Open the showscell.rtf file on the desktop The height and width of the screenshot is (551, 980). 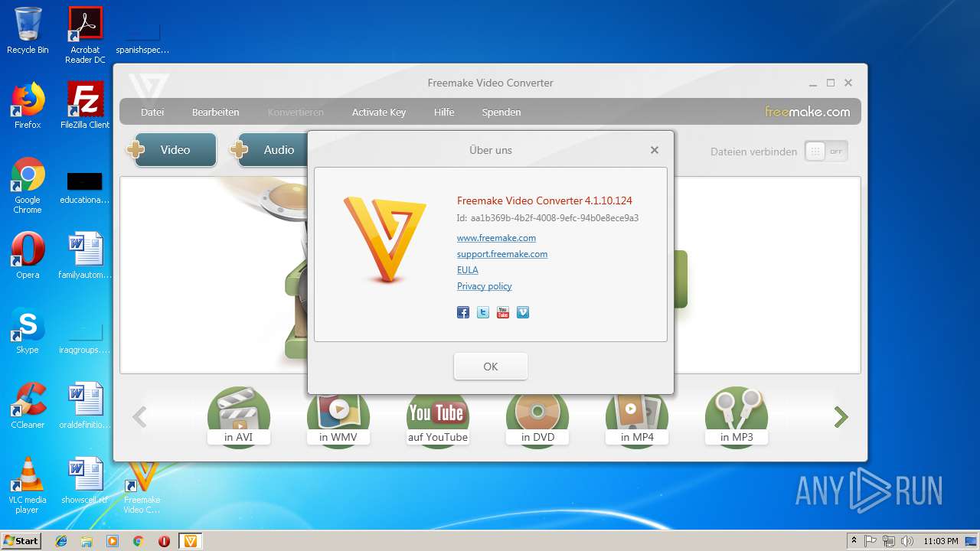85,481
